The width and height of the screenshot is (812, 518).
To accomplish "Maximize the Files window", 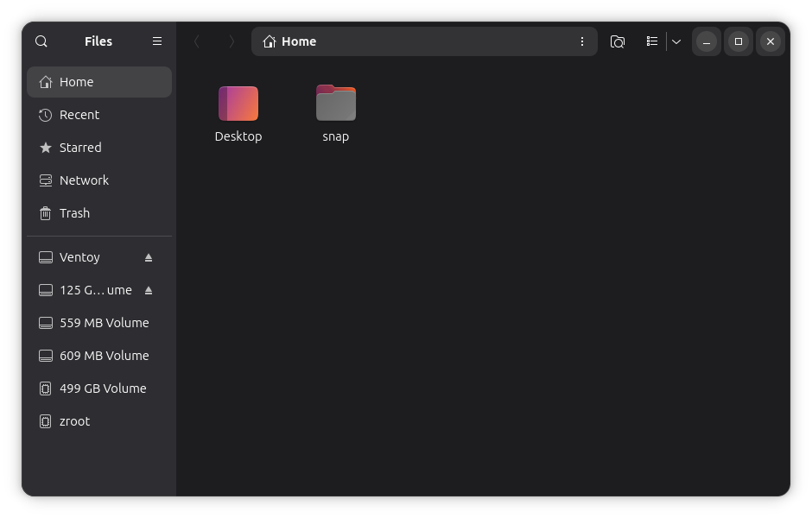I will click(739, 41).
